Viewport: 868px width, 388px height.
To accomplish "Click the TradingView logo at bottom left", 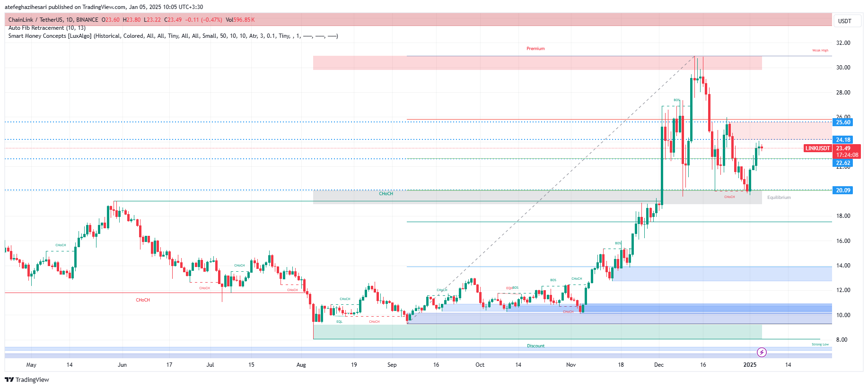I will [27, 379].
